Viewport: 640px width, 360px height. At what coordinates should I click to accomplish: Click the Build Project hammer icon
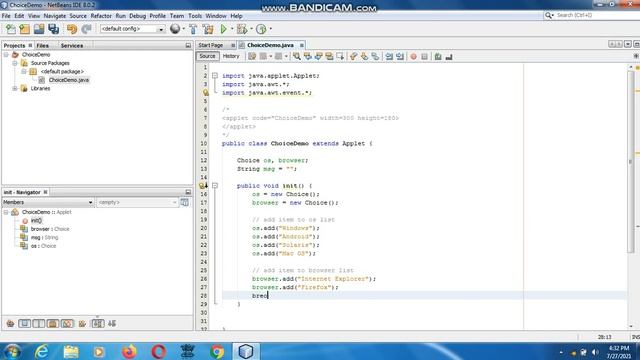pyautogui.click(x=193, y=29)
